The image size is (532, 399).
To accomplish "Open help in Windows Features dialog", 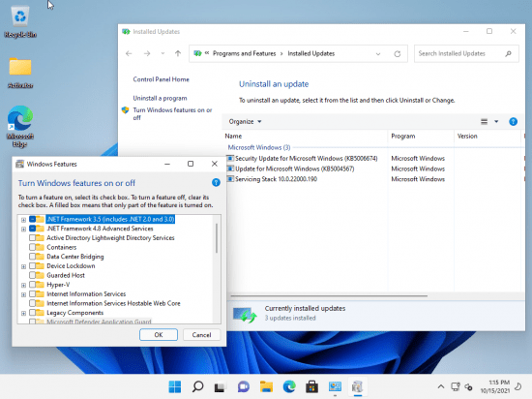I will click(x=216, y=183).
